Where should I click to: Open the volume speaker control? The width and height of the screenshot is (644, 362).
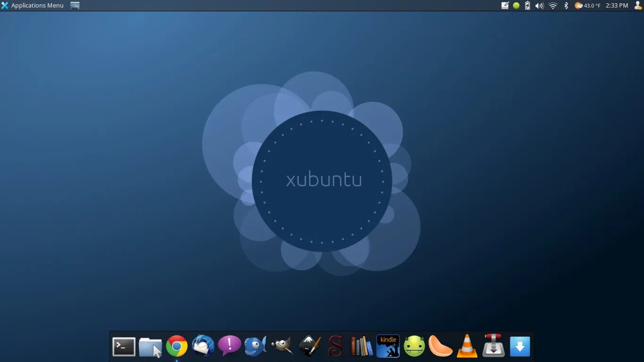click(x=540, y=6)
